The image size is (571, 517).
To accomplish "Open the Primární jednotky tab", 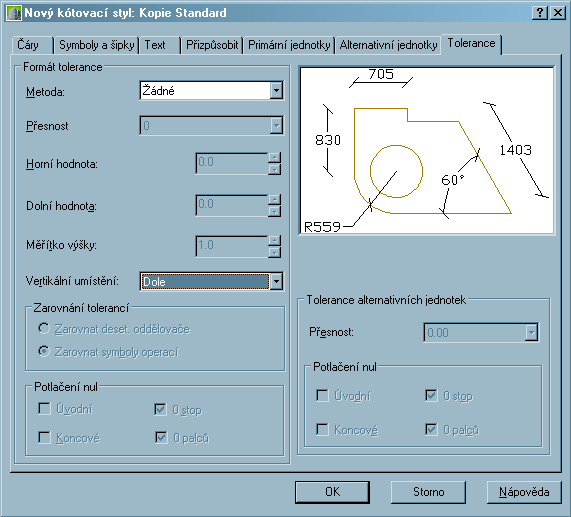I will click(x=289, y=45).
